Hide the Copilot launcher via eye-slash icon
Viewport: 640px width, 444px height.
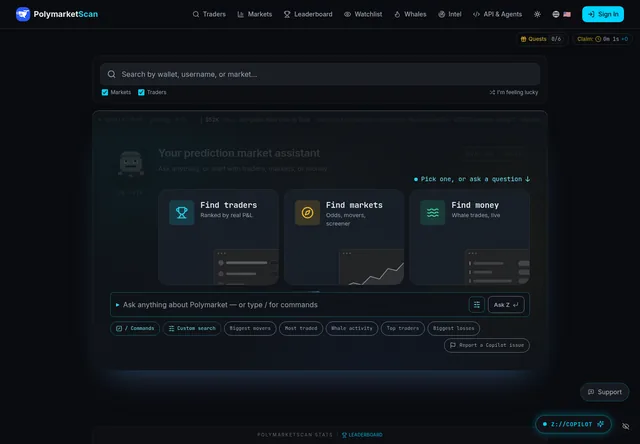(x=625, y=426)
